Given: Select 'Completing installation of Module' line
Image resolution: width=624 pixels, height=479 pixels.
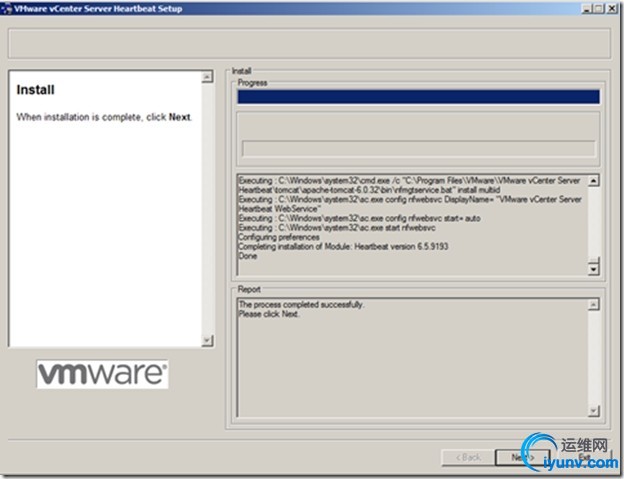Looking at the screenshot, I should [x=343, y=247].
